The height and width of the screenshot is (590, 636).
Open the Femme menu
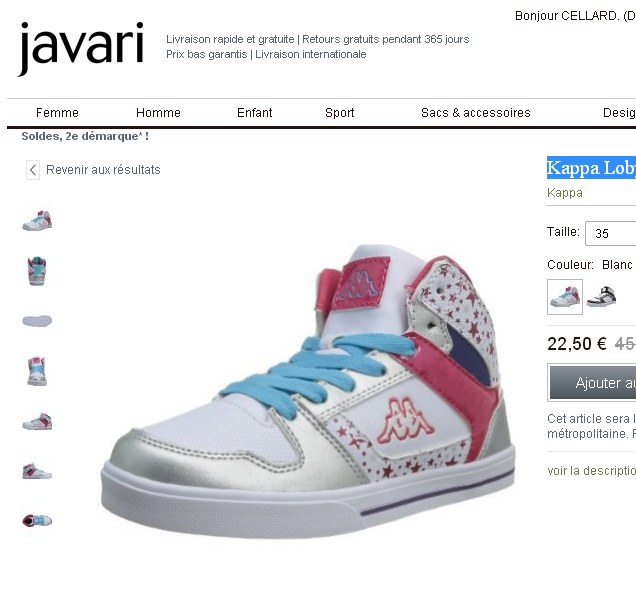(x=57, y=113)
